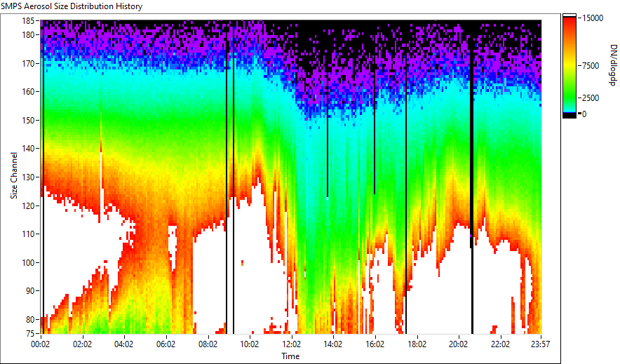Image resolution: width=620 pixels, height=364 pixels.
Task: Click the 100 y-axis tick label
Action: (x=28, y=262)
